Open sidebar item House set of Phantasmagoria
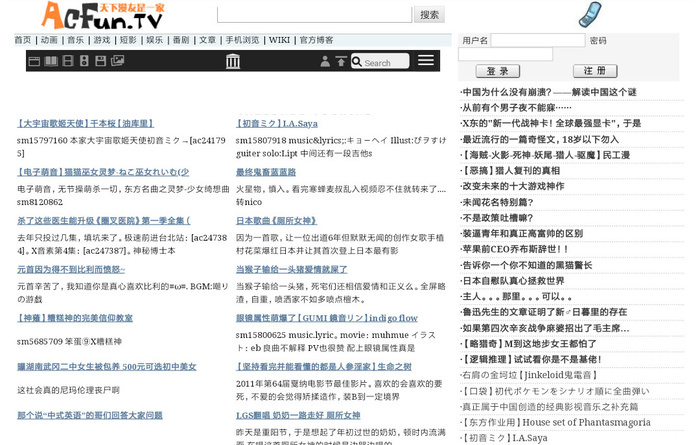This screenshot has width=700, height=445. (556, 422)
